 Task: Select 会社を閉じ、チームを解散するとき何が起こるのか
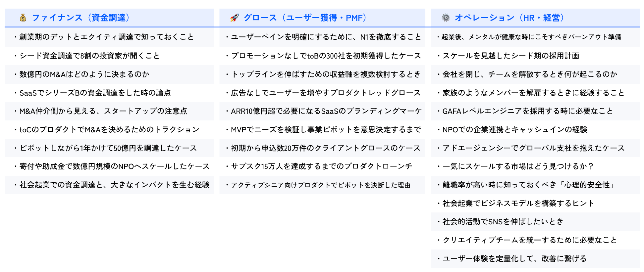(535, 74)
